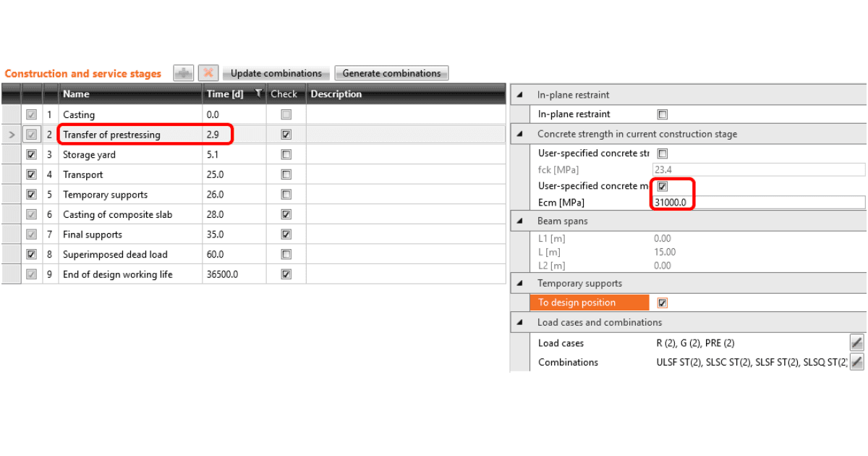Collapse Load cases and combinations section
The width and height of the screenshot is (868, 456).
click(x=520, y=322)
